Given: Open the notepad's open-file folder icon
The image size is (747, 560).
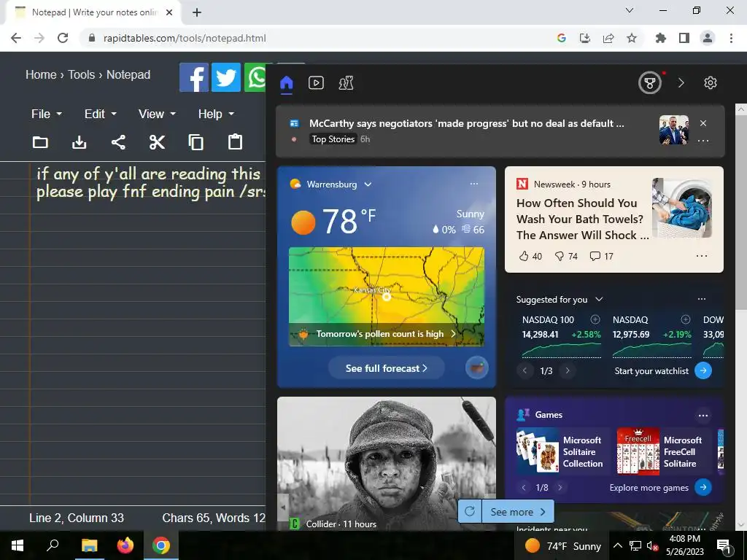Looking at the screenshot, I should point(41,142).
